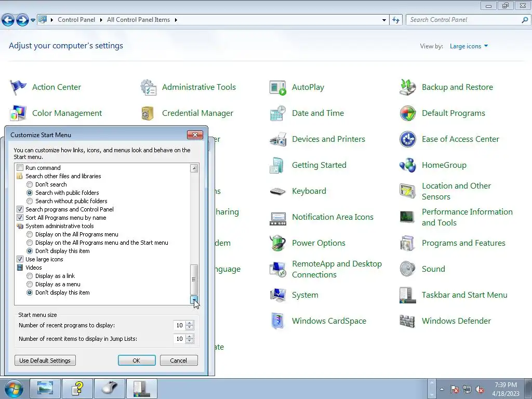
Task: Select Videos Display as a menu
Action: point(30,284)
